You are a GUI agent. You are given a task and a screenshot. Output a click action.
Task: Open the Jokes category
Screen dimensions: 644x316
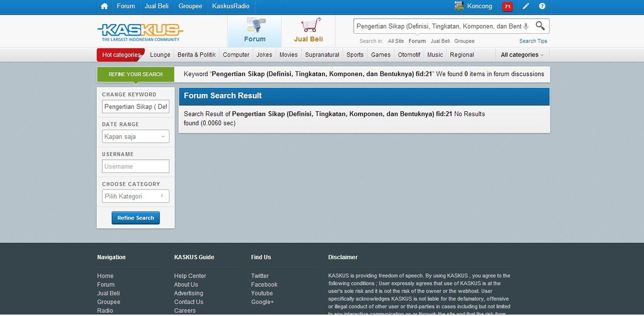tap(264, 55)
